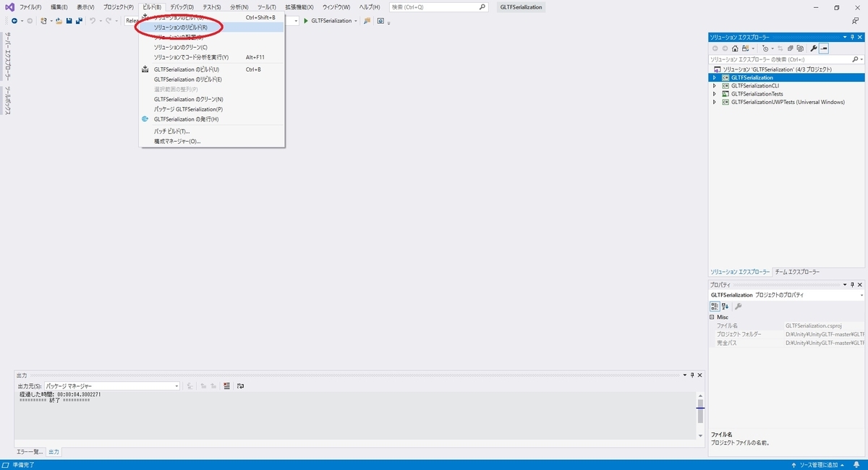
Task: Click the property pages wrench in Properties panel
Action: pos(739,307)
